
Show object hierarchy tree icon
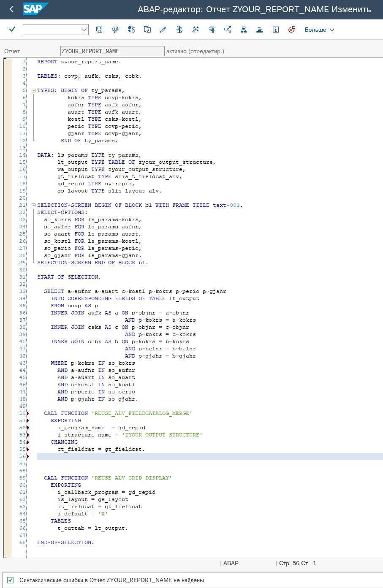pos(244,30)
